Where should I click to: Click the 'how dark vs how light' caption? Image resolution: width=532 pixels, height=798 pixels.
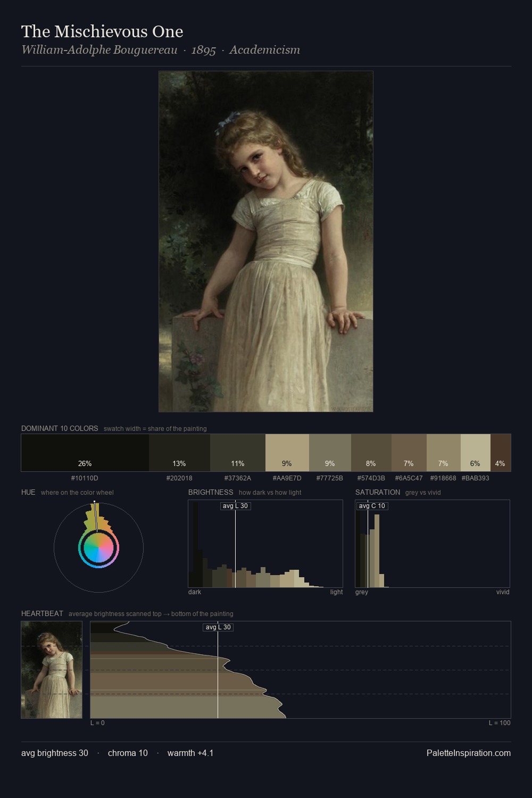(270, 493)
